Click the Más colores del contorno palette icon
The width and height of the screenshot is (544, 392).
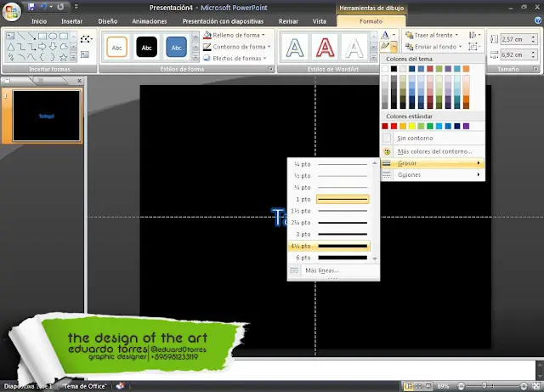tap(388, 151)
